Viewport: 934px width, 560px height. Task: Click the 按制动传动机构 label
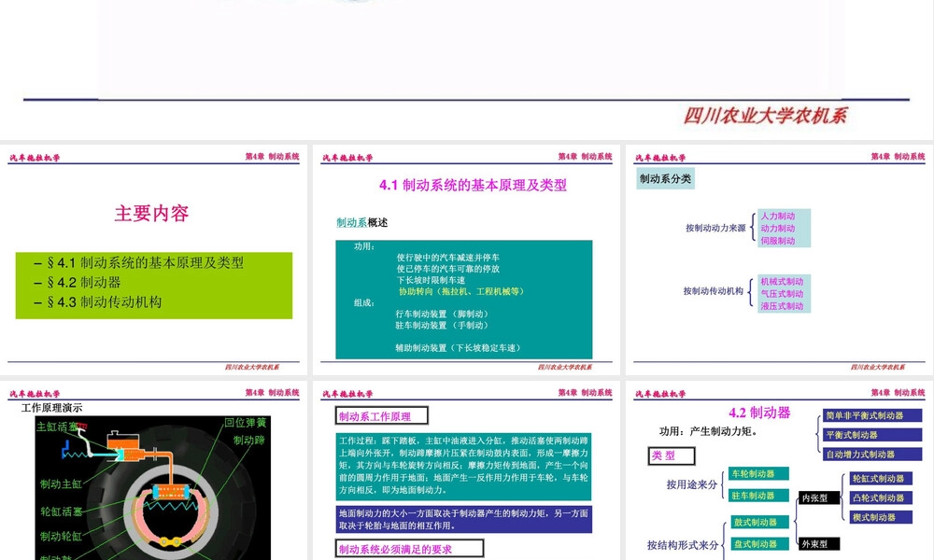(x=713, y=291)
